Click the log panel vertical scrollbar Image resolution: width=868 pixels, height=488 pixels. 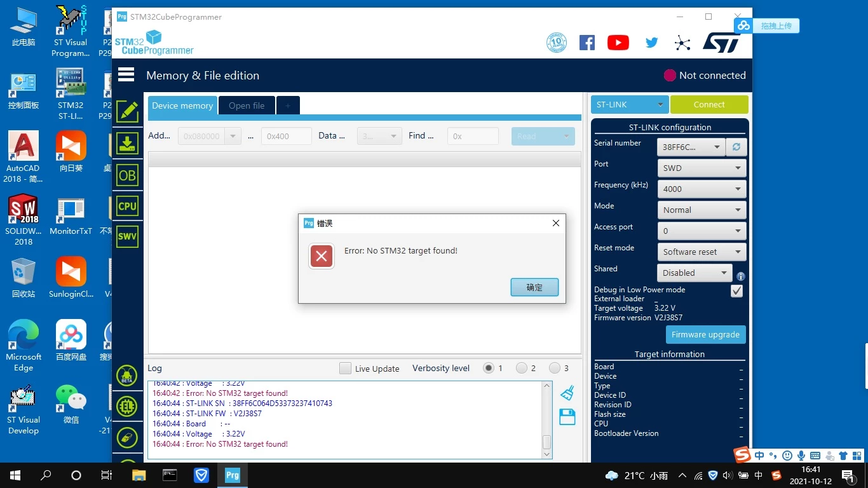(546, 419)
